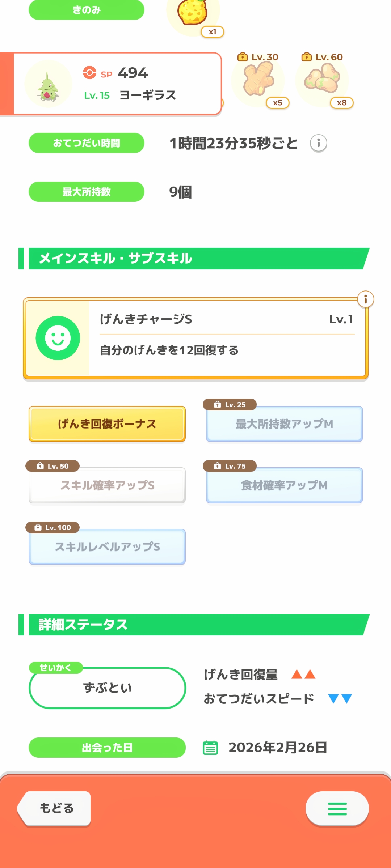391x868 pixels.
Task: Tap the ヨーギラス Pokémon portrait
Action: [48, 85]
